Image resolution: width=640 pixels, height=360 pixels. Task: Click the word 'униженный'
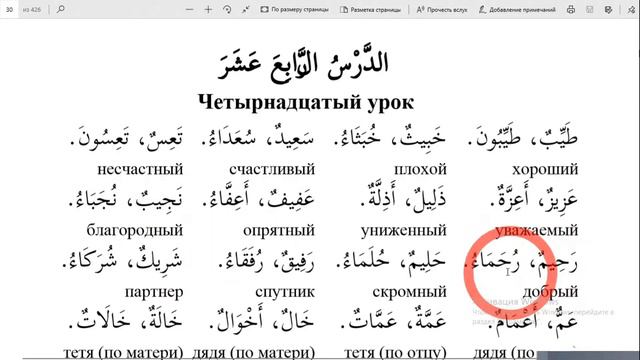point(403,231)
